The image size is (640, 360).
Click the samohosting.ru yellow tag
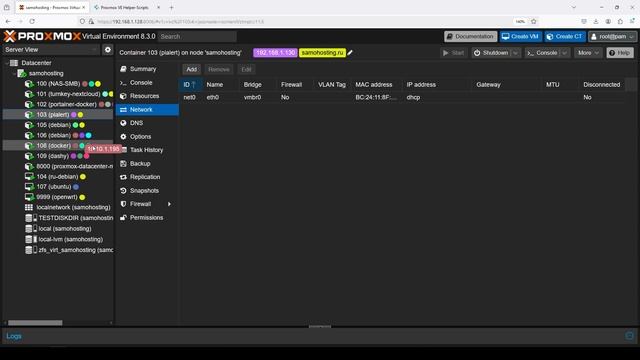(322, 53)
